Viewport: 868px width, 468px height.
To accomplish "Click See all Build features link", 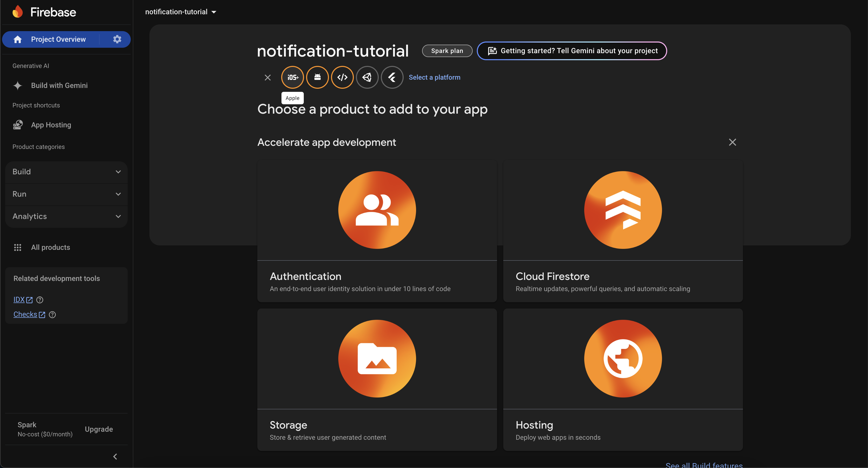I will pos(704,465).
